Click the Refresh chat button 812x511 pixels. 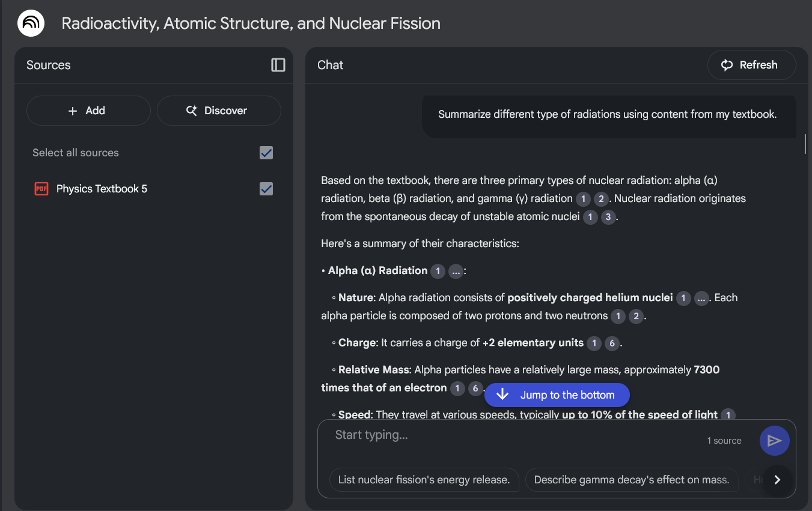(x=751, y=65)
